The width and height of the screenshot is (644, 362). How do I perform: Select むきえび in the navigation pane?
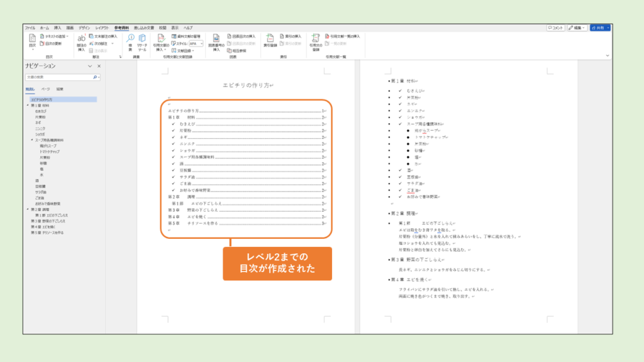click(41, 111)
